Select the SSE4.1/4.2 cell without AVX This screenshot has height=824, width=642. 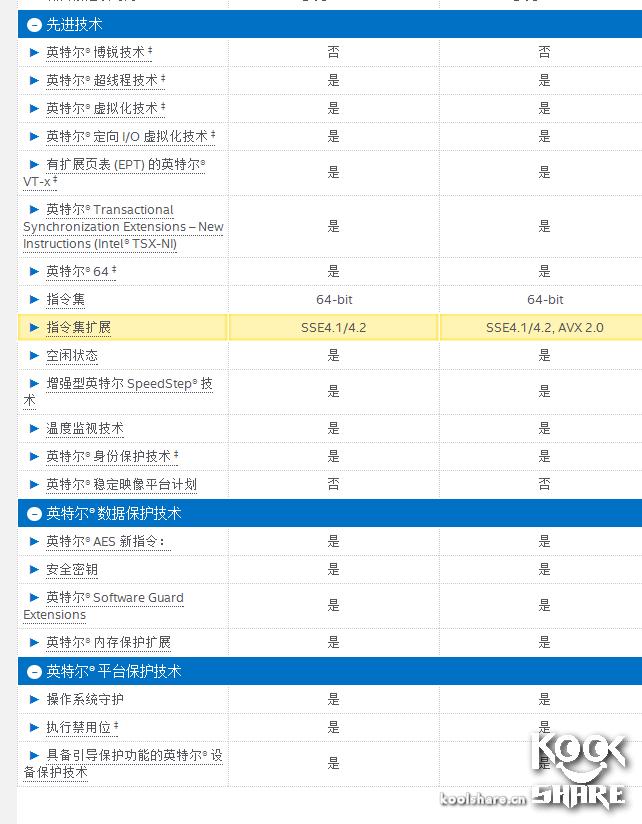[334, 327]
